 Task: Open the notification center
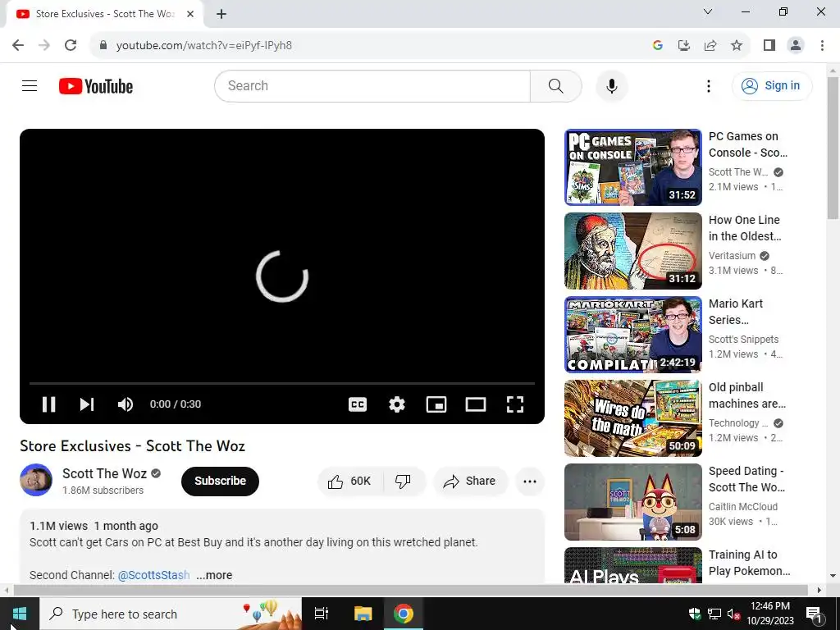point(814,614)
